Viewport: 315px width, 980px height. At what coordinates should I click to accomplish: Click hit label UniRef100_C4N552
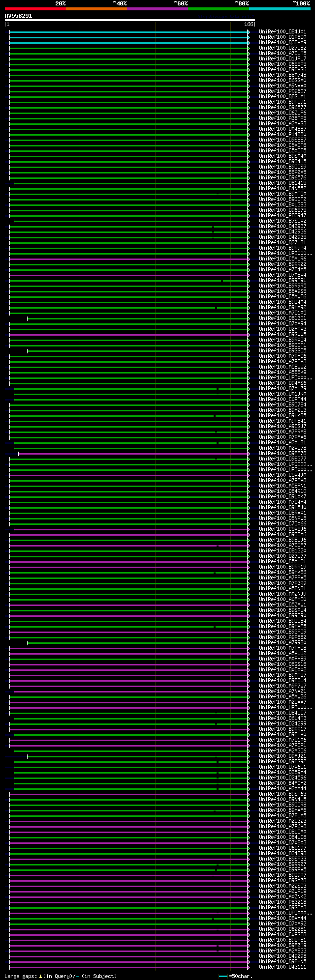coord(283,189)
